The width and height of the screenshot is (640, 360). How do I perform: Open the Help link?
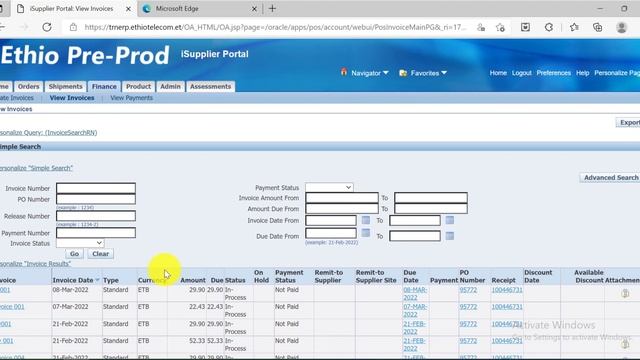[582, 73]
